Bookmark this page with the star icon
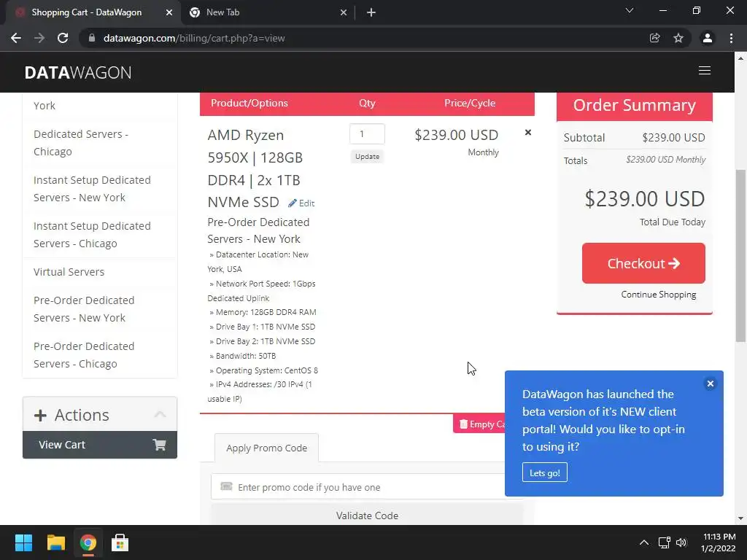747x560 pixels. tap(678, 38)
